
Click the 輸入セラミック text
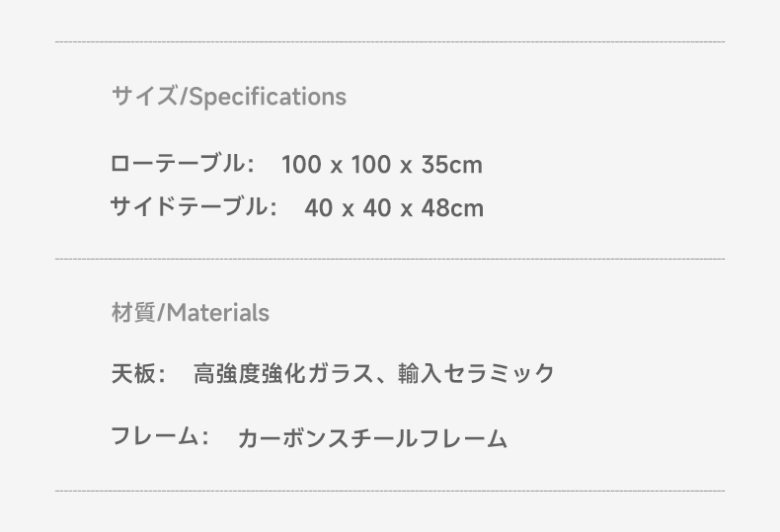pyautogui.click(x=476, y=373)
